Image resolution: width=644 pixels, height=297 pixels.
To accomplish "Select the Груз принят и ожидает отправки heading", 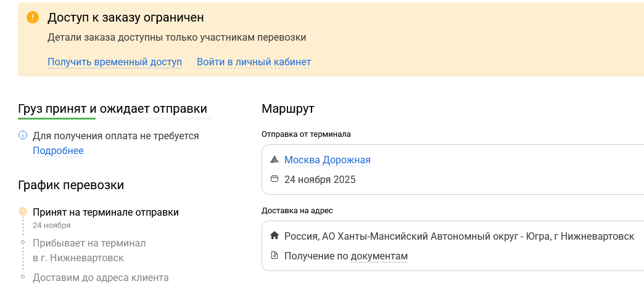I will [x=112, y=108].
